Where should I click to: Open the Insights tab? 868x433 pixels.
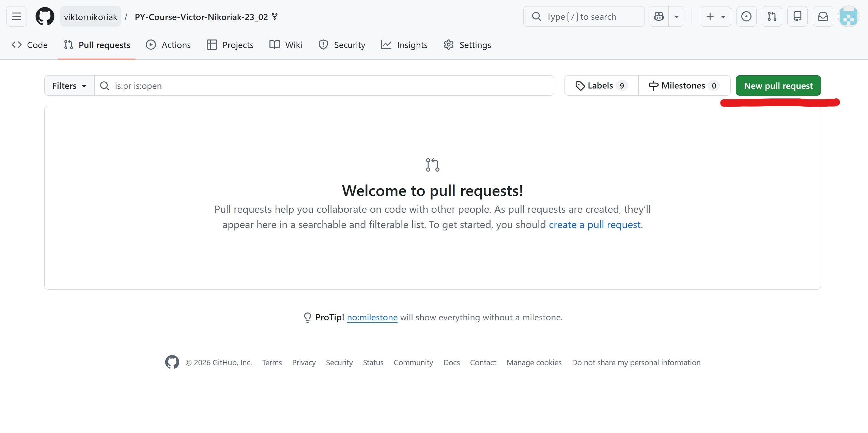click(x=404, y=45)
